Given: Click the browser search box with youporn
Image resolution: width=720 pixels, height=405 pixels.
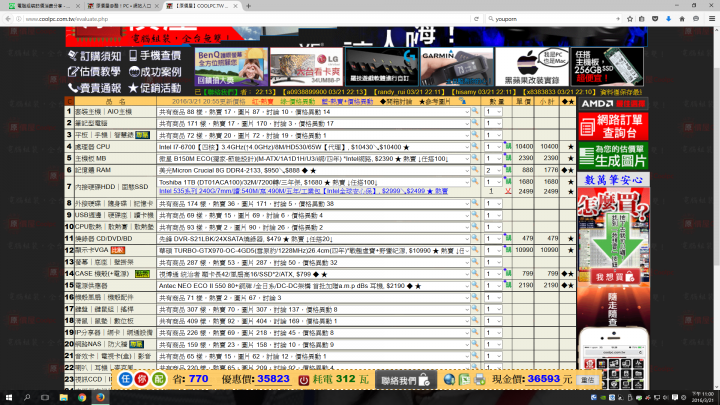Looking at the screenshot, I should 553,19.
